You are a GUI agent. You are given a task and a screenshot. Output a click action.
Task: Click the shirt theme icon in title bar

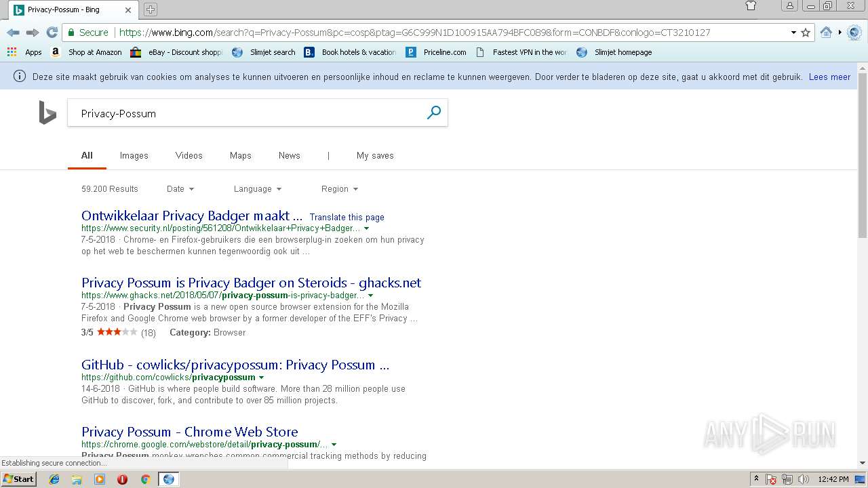[x=751, y=6]
